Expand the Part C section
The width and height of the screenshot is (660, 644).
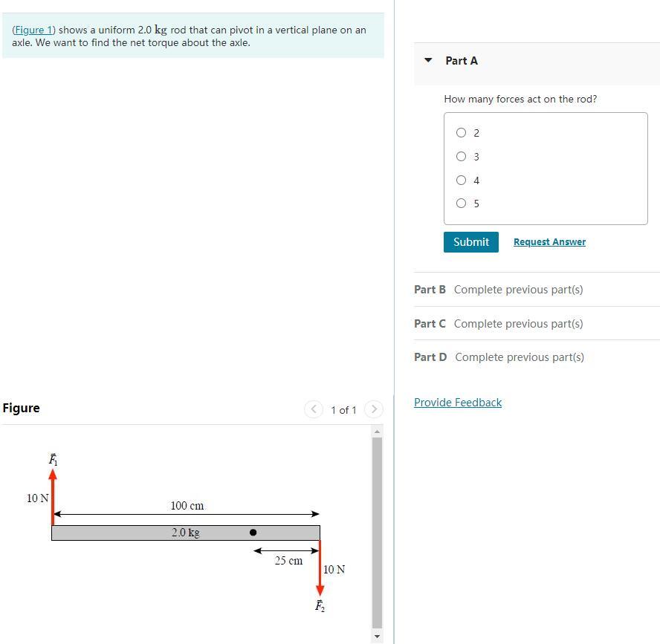[x=430, y=324]
